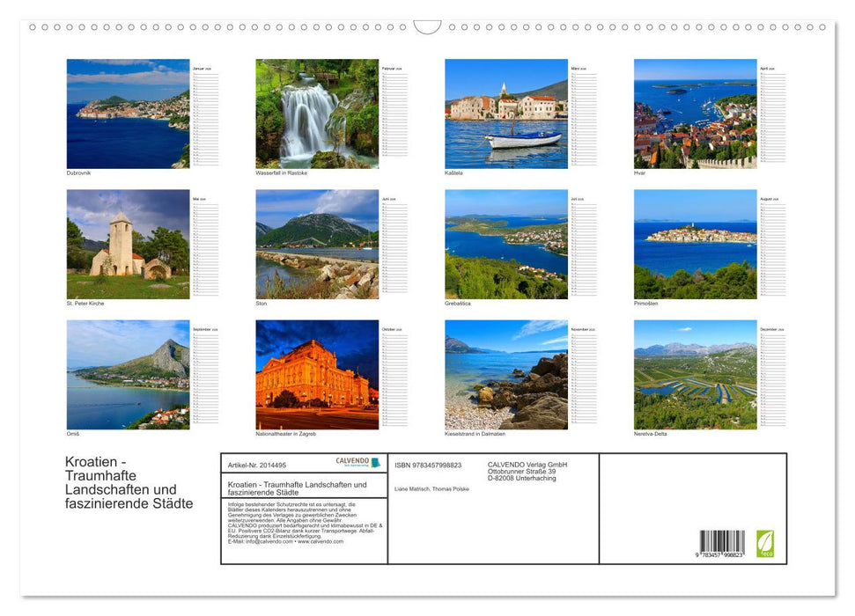This screenshot has height=616, width=855.
Task: Click the Kaštela boat photo
Action: point(505,113)
